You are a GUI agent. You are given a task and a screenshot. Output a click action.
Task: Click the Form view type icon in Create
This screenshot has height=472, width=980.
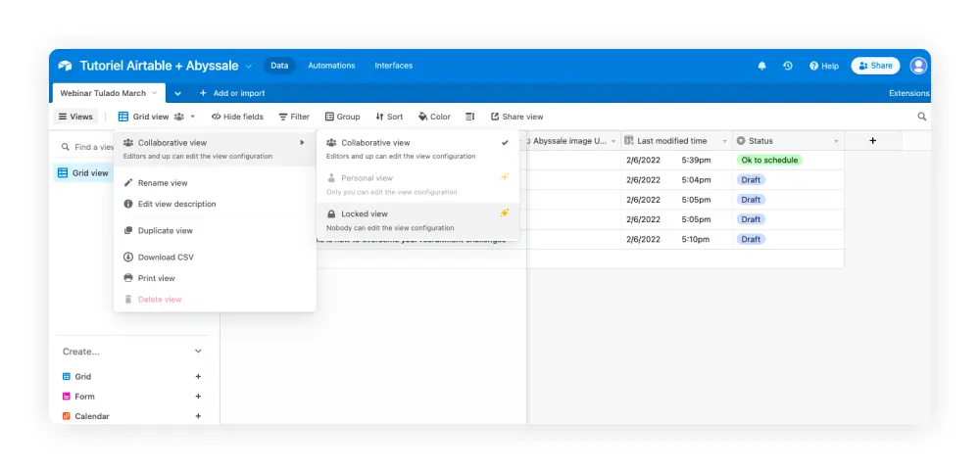pos(67,397)
